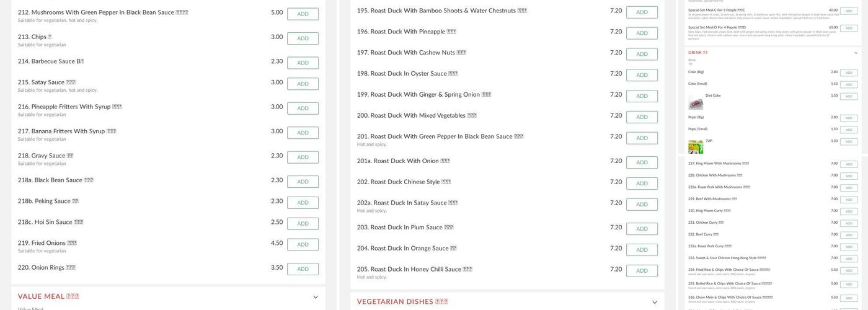Add 199. Roast Duck With Ginger & Spring Onion
The height and width of the screenshot is (310, 868).
tap(642, 96)
